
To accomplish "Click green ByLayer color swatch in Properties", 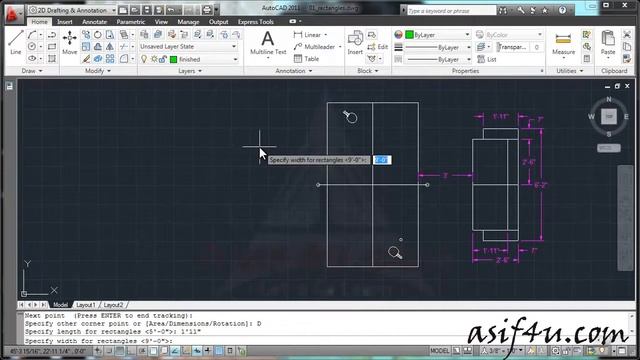I will [409, 35].
